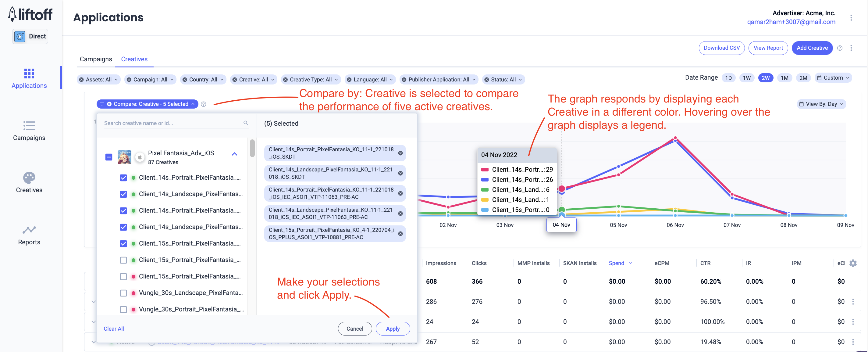Uncheck the checked Client_15s_Portrait creative
The width and height of the screenshot is (868, 352).
[x=123, y=243]
